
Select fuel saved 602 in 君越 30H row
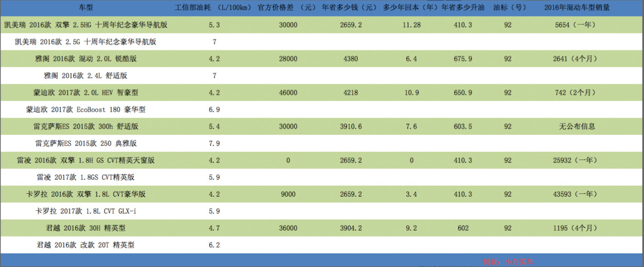(x=463, y=228)
